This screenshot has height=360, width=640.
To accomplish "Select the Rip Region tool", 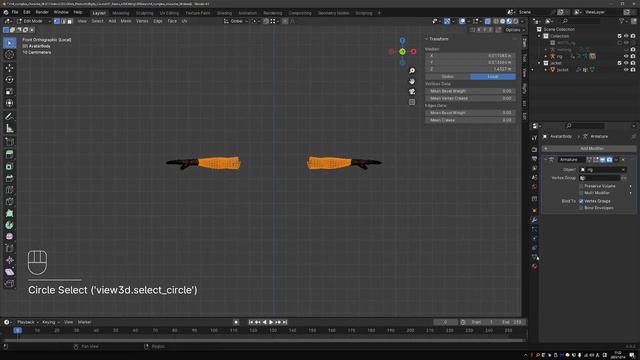I will [9, 284].
